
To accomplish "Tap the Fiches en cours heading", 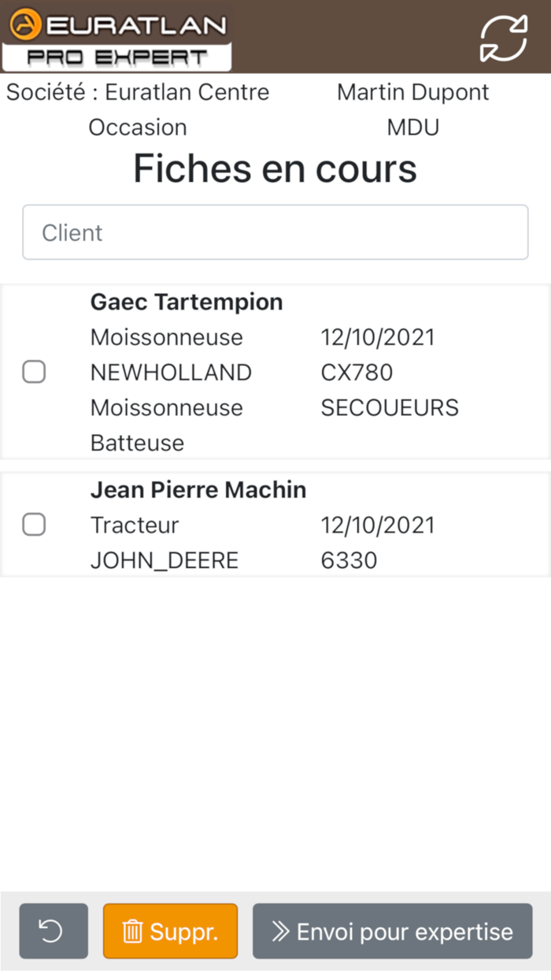I will pos(275,168).
